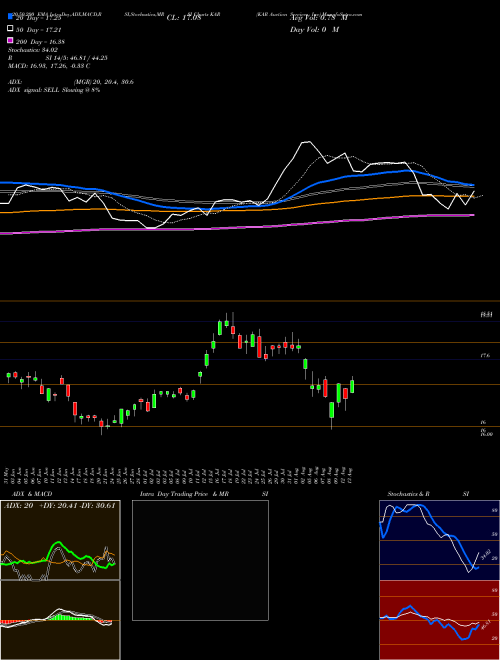500x660 pixels.
Task: Click the highest green candlestick at the peak
Action: tap(226, 322)
